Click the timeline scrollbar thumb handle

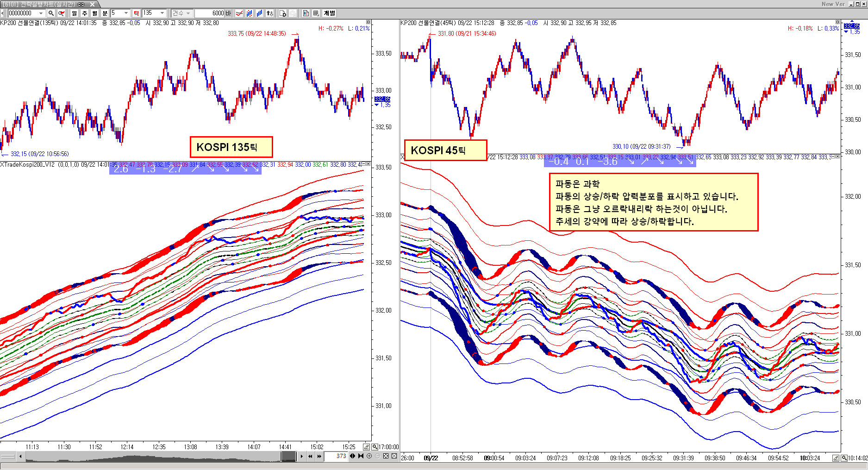[289, 457]
